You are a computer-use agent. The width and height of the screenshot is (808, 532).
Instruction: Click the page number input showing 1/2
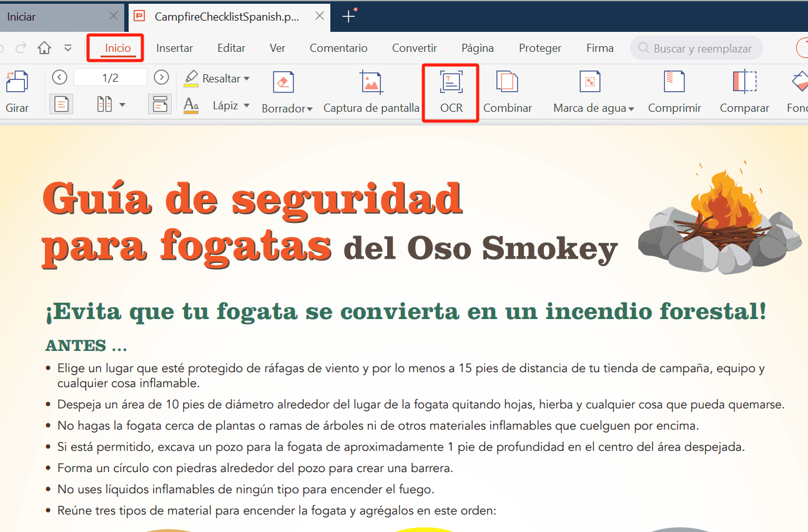point(111,77)
